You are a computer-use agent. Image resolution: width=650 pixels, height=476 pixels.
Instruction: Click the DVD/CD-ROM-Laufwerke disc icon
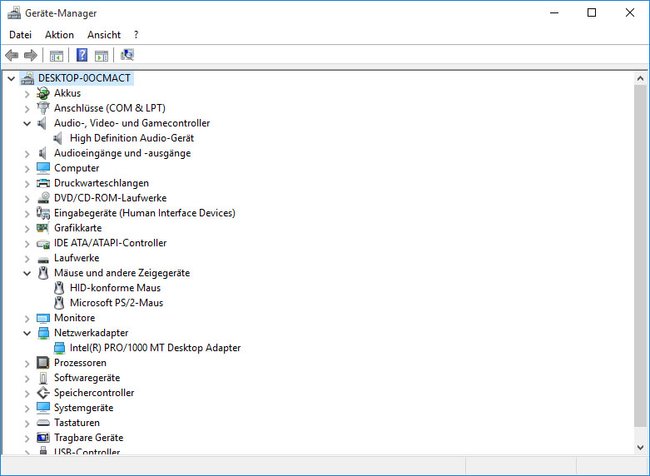pyautogui.click(x=43, y=198)
